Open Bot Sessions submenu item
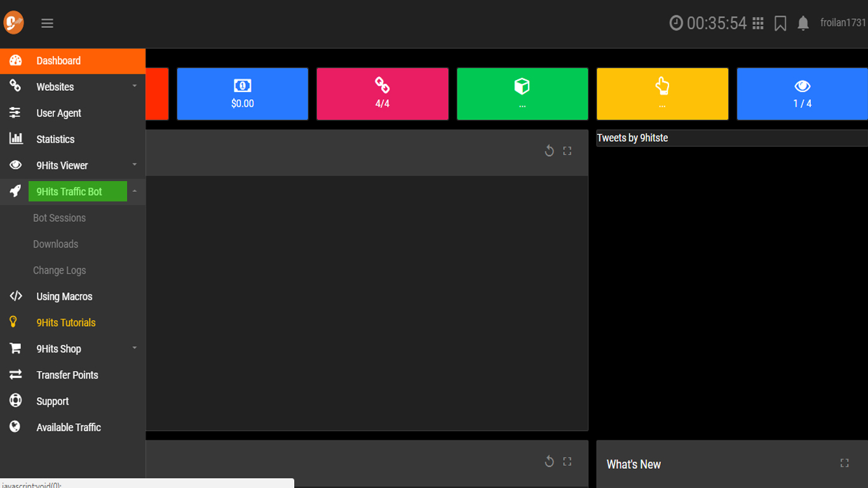 coord(59,218)
